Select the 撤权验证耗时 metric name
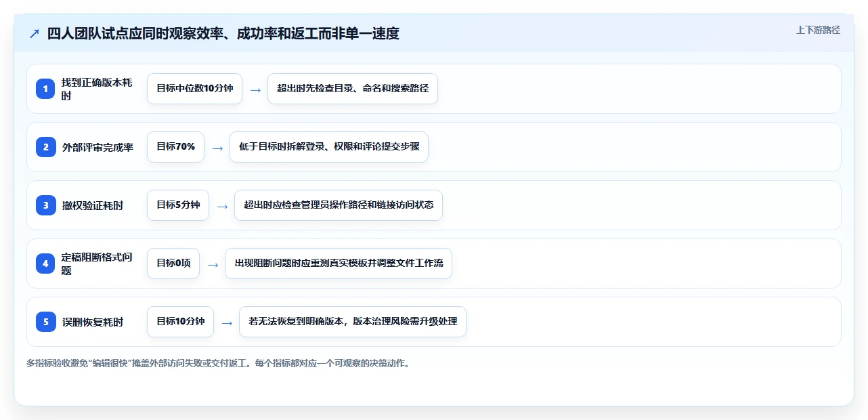The image size is (868, 420). (93, 205)
